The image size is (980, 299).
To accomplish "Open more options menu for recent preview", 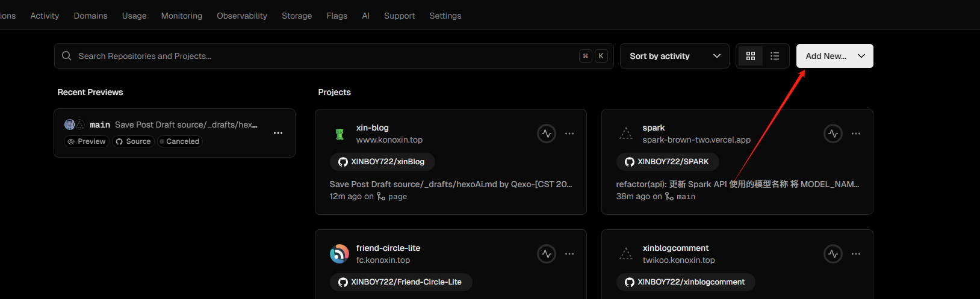I will tap(278, 133).
